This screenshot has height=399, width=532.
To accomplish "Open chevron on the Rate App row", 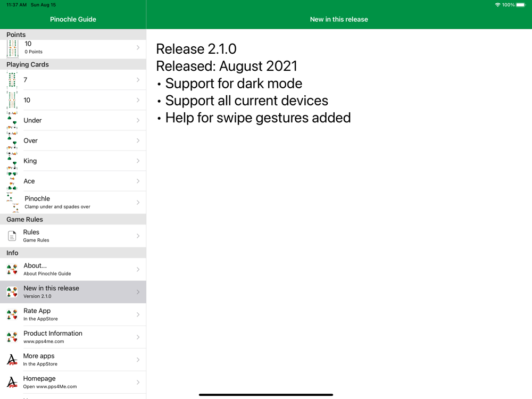I will coord(138,314).
